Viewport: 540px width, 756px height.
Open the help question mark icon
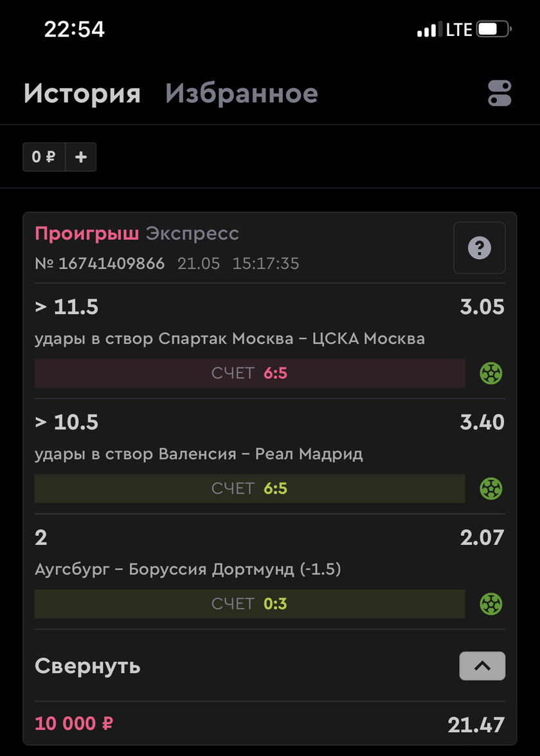click(x=480, y=248)
